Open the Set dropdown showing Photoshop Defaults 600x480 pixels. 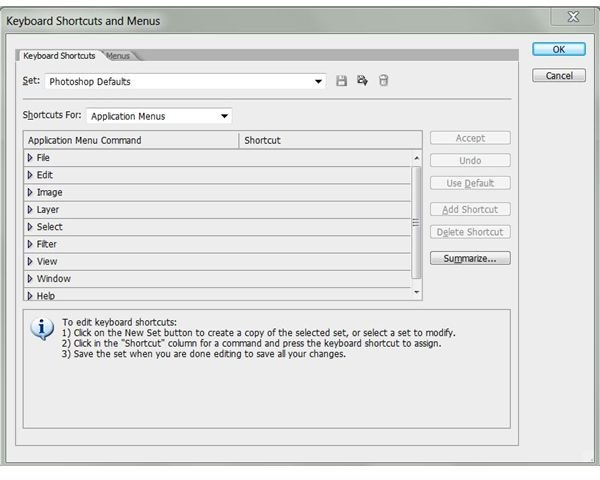[x=186, y=82]
